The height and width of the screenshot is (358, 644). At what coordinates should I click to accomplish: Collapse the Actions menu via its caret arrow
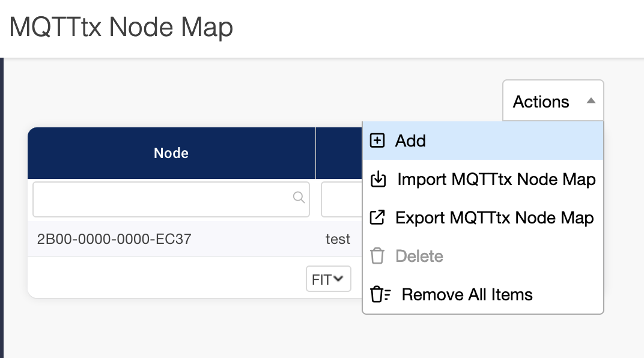coord(591,101)
